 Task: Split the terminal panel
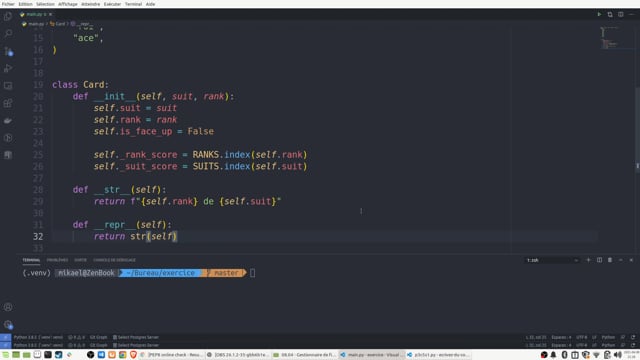coord(599,260)
